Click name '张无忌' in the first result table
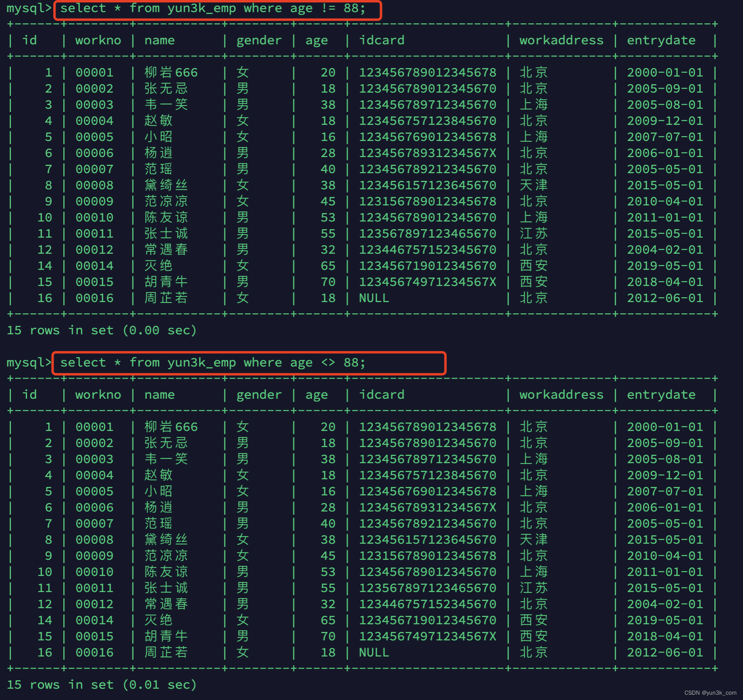Viewport: 743px width, 700px height. (x=166, y=89)
